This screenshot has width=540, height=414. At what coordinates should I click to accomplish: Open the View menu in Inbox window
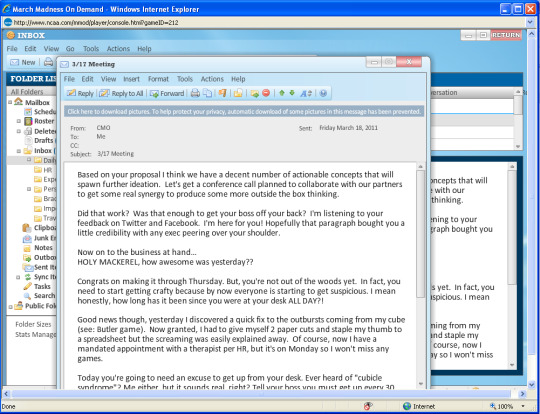pos(51,49)
